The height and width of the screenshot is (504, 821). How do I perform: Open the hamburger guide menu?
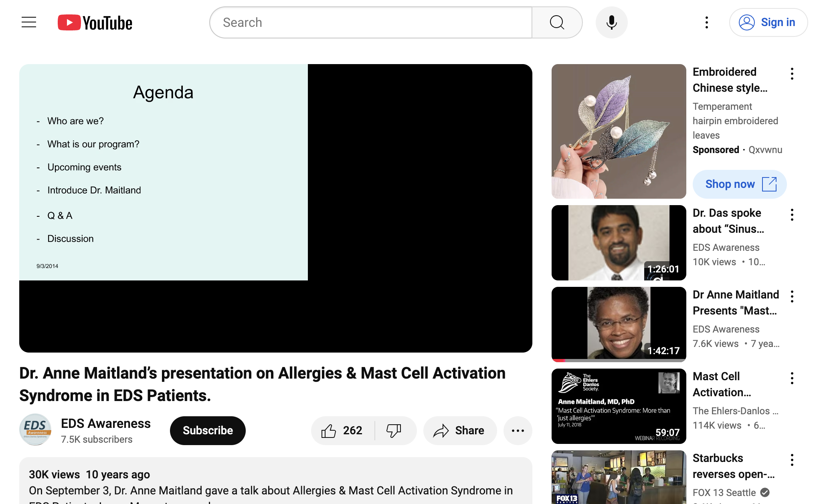(x=29, y=22)
